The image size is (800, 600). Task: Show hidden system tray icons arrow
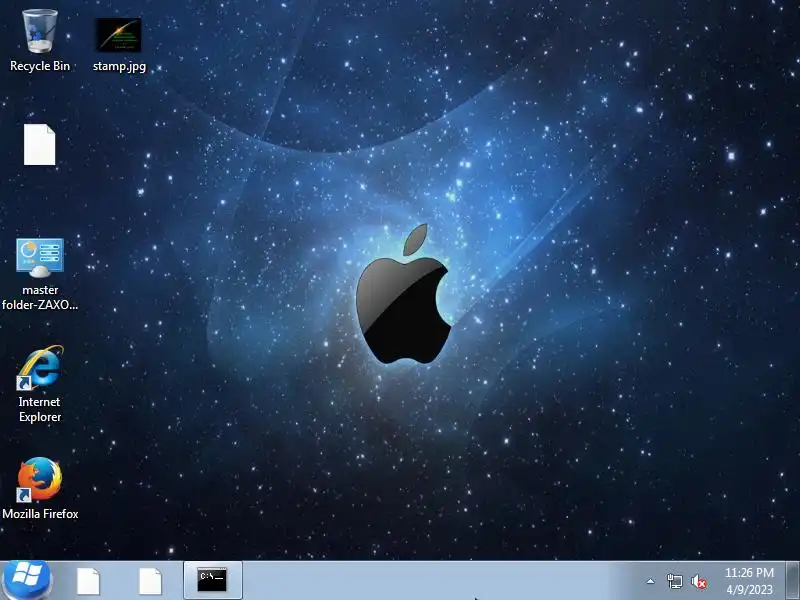651,581
